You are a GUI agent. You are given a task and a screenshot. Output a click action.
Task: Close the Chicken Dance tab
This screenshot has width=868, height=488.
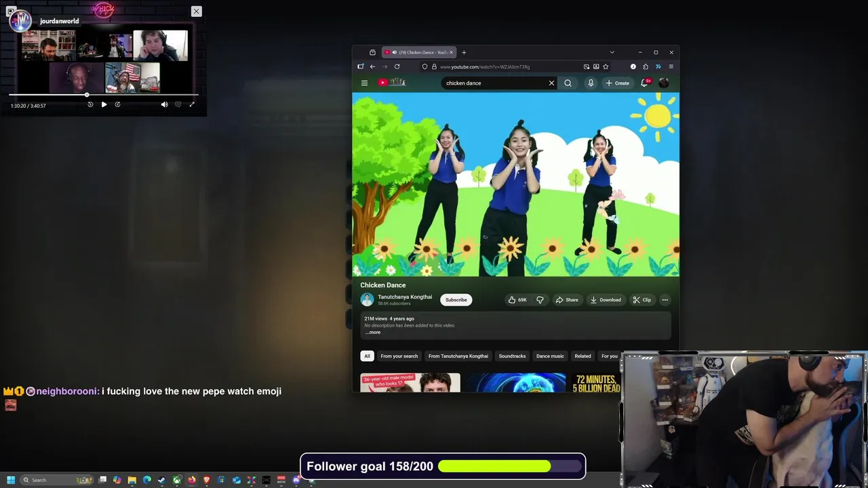point(451,52)
